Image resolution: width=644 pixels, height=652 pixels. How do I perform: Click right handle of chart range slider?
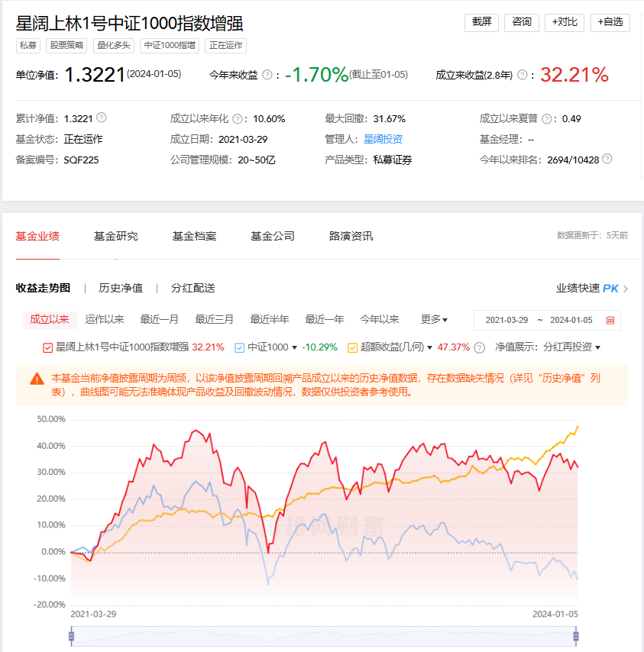576,636
